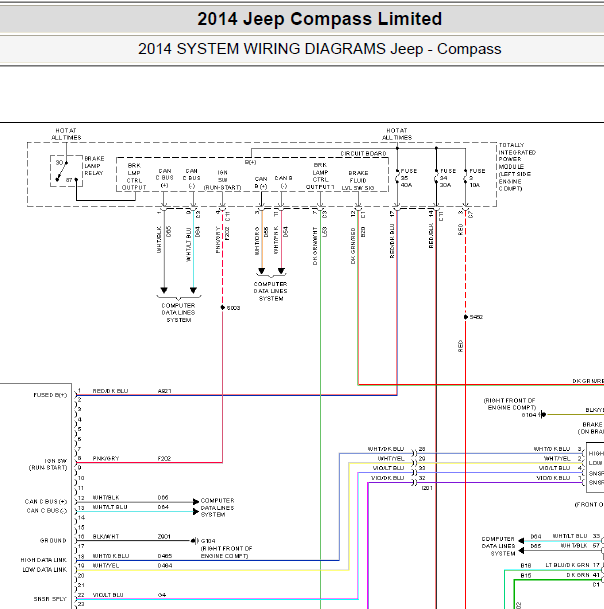Select the vertical 'WHT/PNK' wire label
The width and height of the screenshot is (604, 609).
pyautogui.click(x=276, y=240)
